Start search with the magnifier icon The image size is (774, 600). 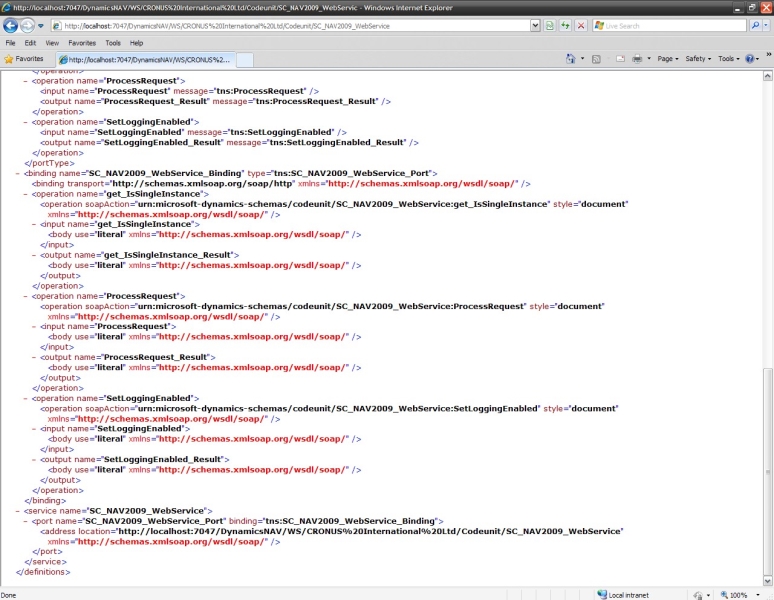tap(755, 26)
